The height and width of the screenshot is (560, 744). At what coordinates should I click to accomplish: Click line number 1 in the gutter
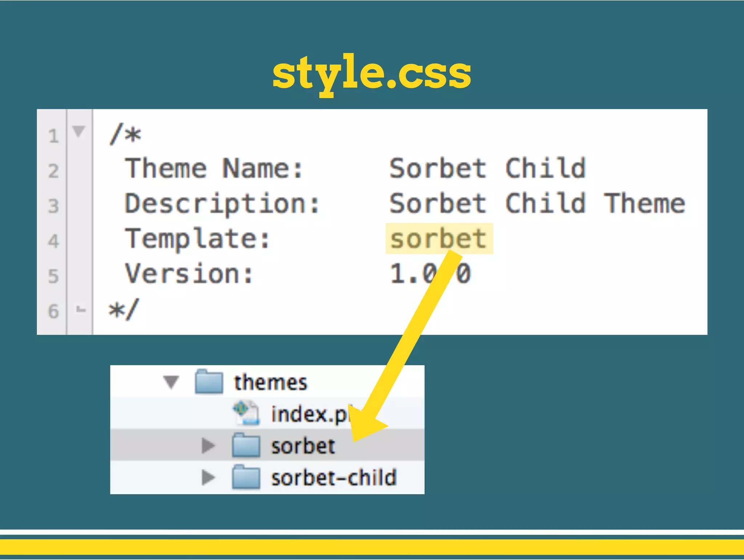pos(53,136)
